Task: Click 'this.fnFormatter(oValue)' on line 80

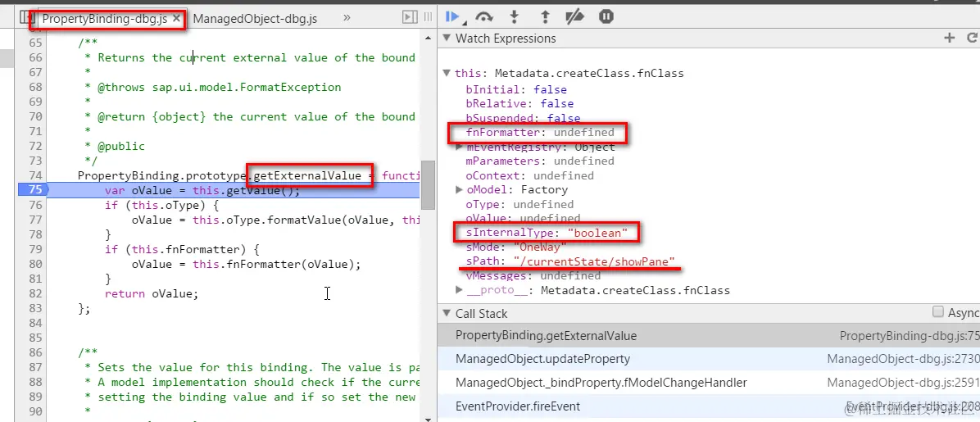Action: [273, 264]
